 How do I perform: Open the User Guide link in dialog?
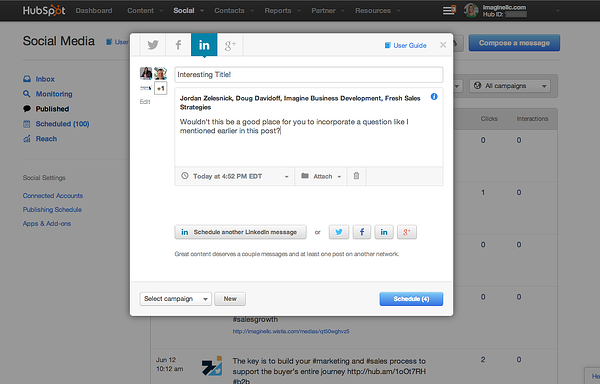point(406,46)
